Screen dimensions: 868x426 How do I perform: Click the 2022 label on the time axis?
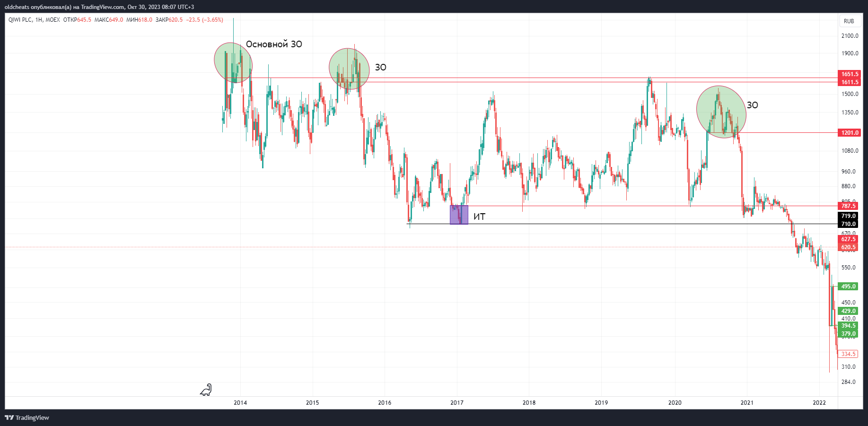(819, 403)
